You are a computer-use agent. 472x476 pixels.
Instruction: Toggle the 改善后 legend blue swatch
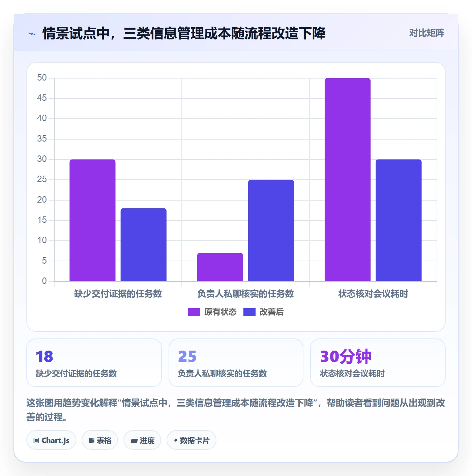249,312
